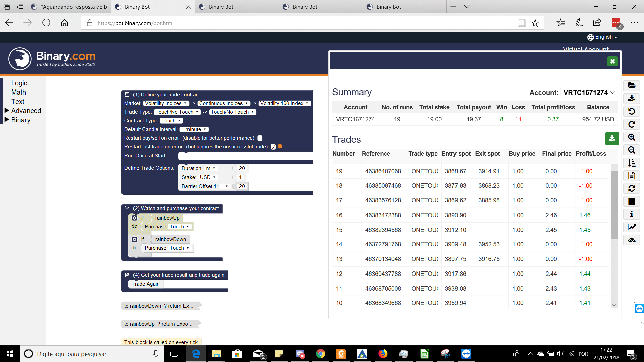Screen dimensions: 644x362
Task: Click the save strategy download icon
Action: 632,98
